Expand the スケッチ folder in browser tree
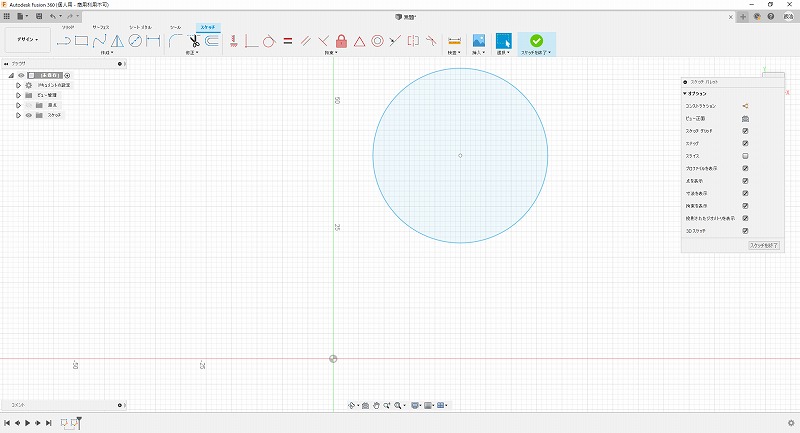800x433 pixels. [x=18, y=115]
